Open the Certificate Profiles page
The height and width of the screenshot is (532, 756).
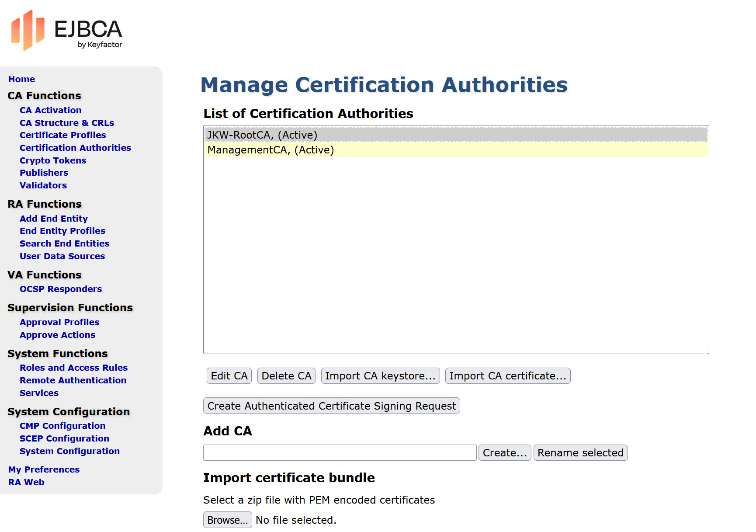click(x=63, y=135)
